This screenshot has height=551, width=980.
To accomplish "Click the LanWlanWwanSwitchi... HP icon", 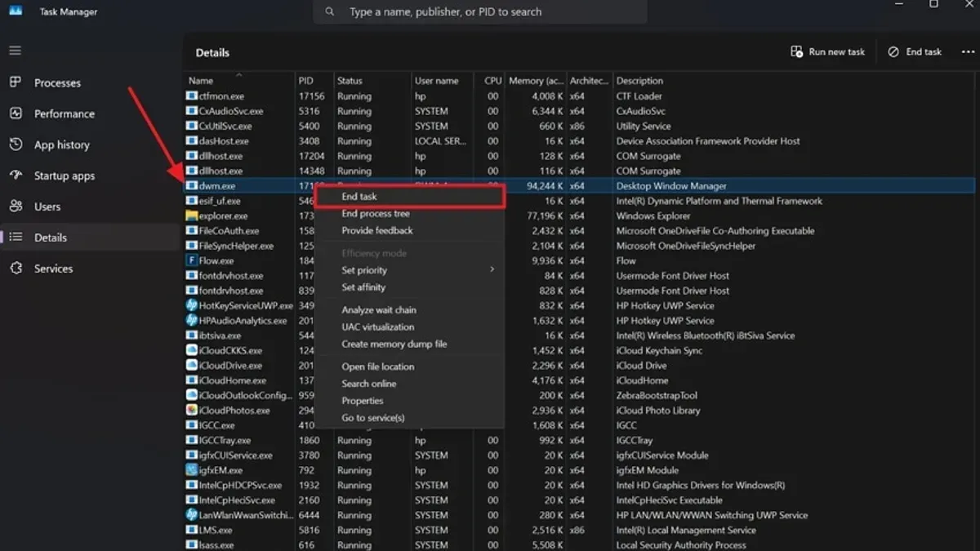I will 192,515.
